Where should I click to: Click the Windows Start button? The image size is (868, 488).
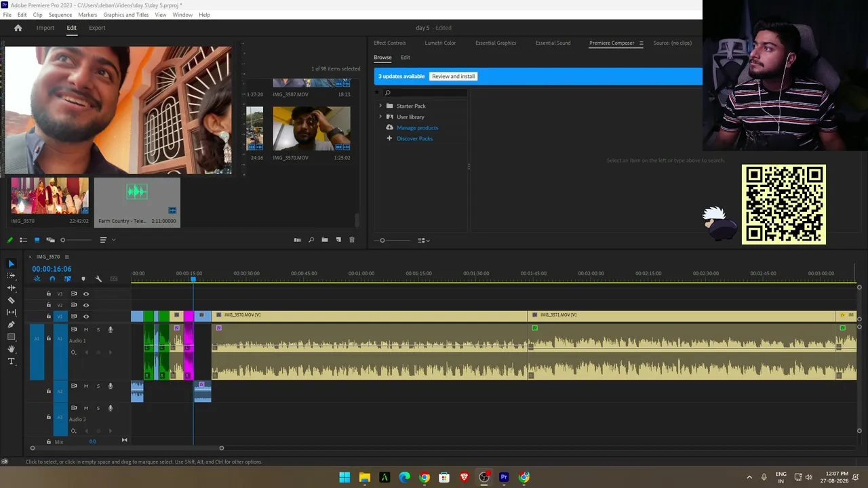344,477
